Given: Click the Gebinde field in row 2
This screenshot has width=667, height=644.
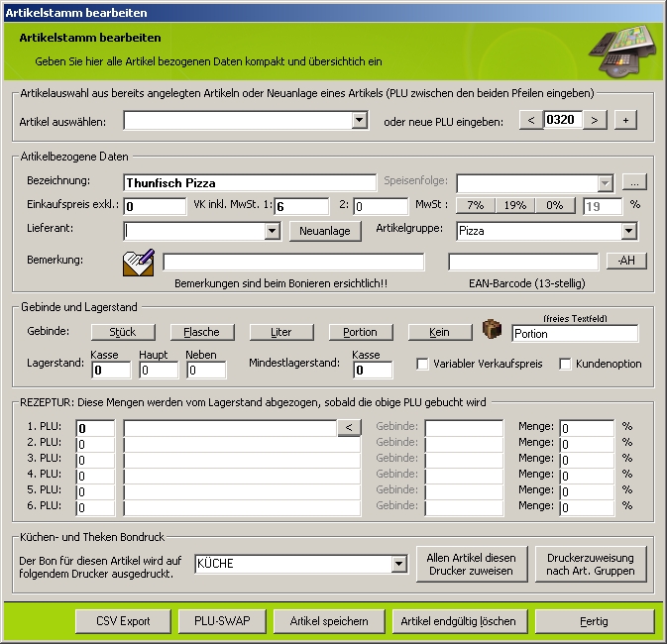Looking at the screenshot, I should pyautogui.click(x=464, y=444).
